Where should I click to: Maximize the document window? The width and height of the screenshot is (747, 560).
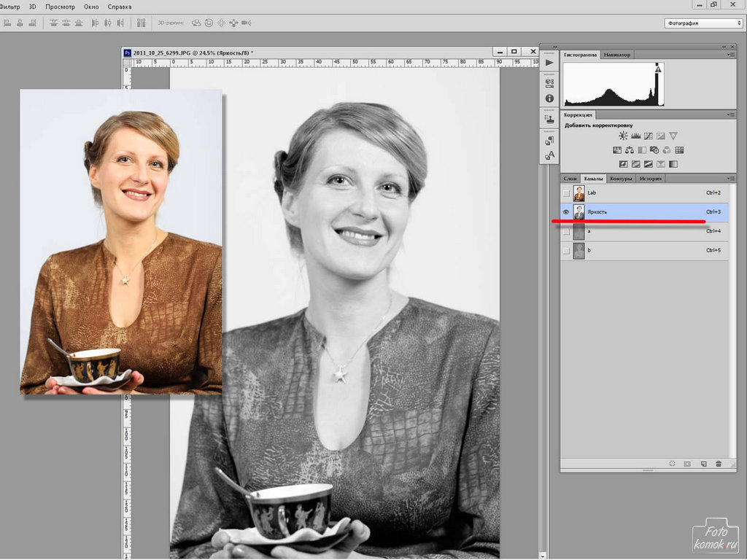514,52
